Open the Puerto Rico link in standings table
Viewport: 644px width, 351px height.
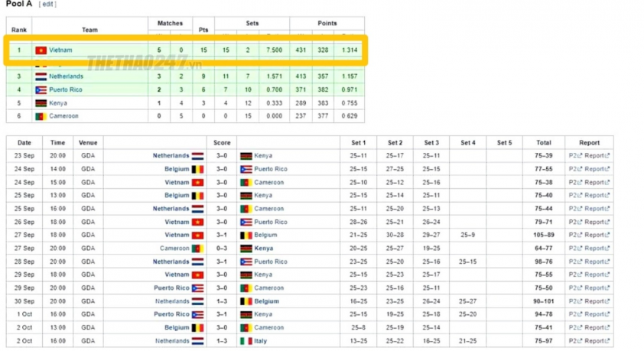(x=66, y=89)
